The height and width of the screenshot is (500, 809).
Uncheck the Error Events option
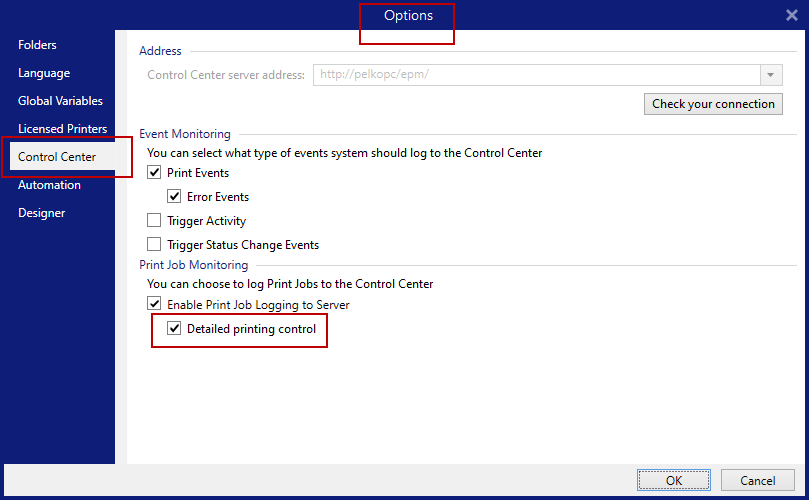174,197
